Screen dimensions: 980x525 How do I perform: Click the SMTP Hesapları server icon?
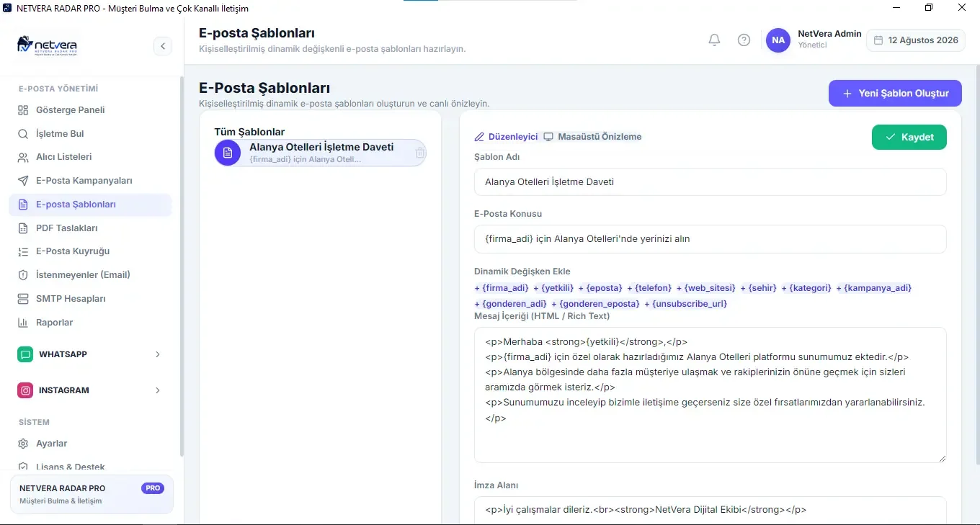(23, 299)
